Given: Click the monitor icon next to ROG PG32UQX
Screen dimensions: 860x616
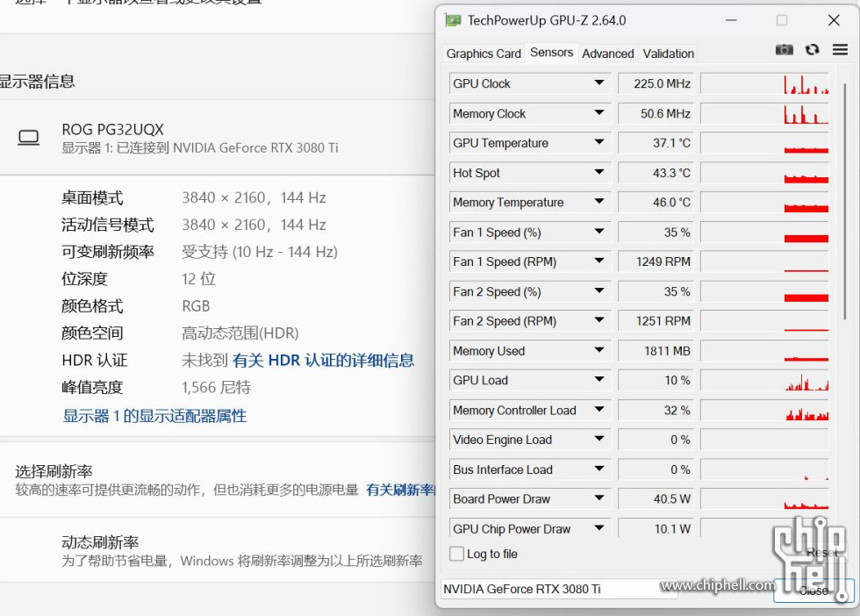Looking at the screenshot, I should point(28,137).
